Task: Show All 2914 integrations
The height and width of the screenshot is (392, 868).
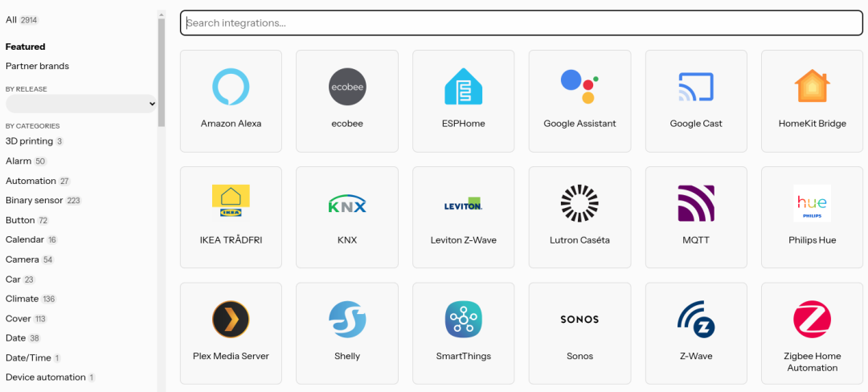Action: (x=23, y=20)
